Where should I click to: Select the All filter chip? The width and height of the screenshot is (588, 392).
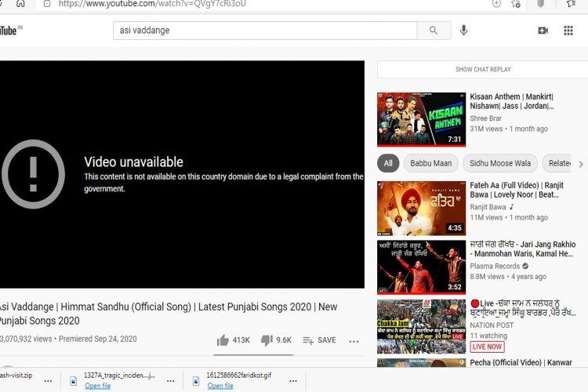point(388,164)
